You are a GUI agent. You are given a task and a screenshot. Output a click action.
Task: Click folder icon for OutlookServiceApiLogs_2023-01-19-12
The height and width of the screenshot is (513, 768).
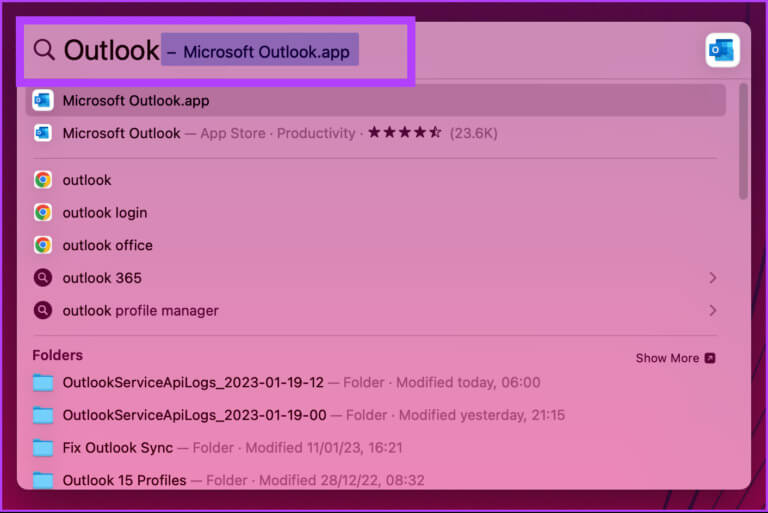43,382
